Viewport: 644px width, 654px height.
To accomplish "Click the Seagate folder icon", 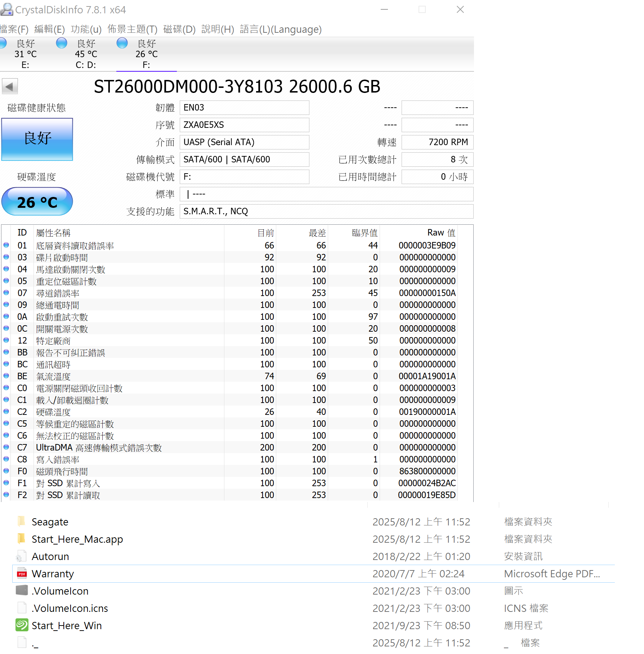I will click(22, 521).
